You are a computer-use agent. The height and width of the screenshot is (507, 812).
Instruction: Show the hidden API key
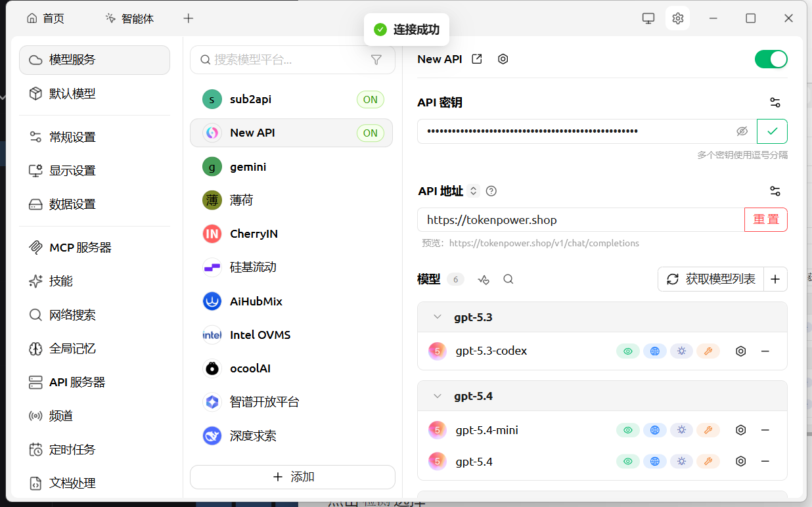click(742, 131)
